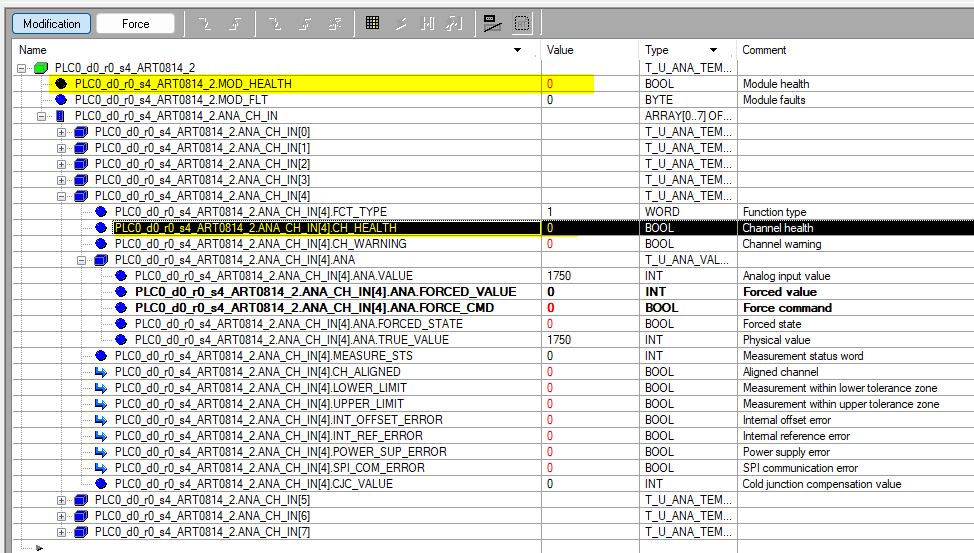
Task: Click the blue dot icon beside CH_WARNING
Action: [101, 244]
